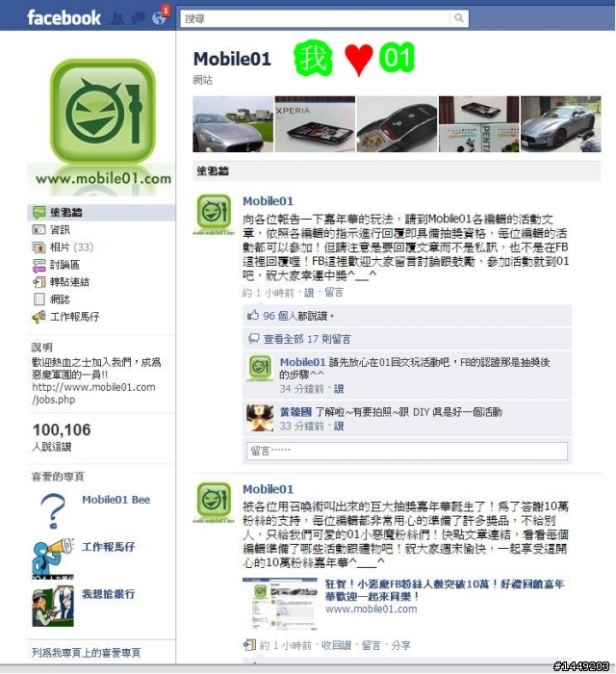The width and height of the screenshot is (616, 674).
Task: Click the thumbs-up icon beside 96 likes
Action: pyautogui.click(x=252, y=315)
